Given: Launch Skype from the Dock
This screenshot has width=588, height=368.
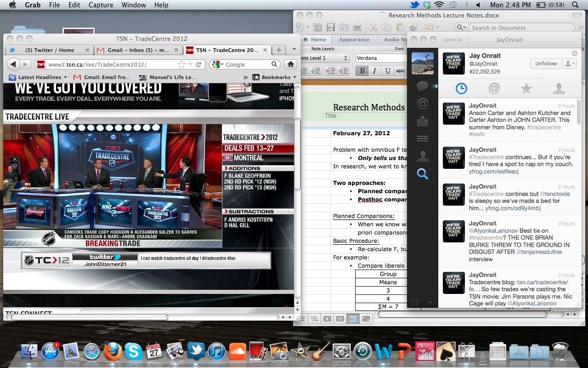Looking at the screenshot, I should tap(134, 352).
